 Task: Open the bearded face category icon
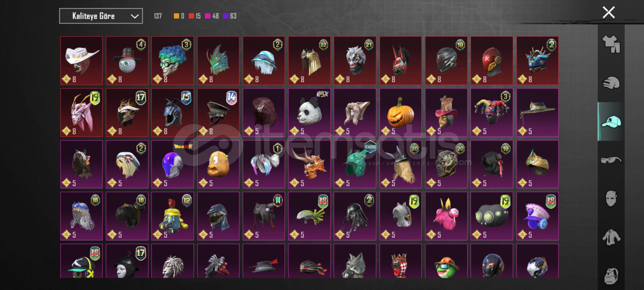611,275
